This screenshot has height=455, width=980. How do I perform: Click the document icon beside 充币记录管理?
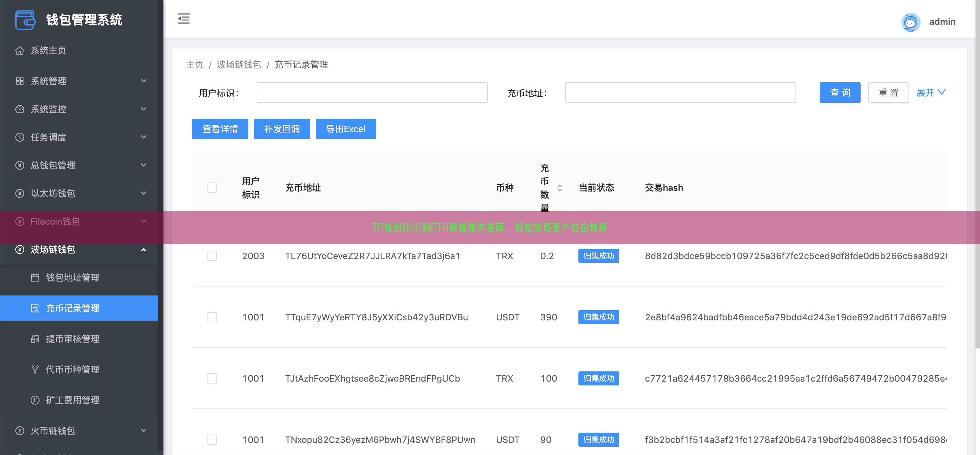35,308
